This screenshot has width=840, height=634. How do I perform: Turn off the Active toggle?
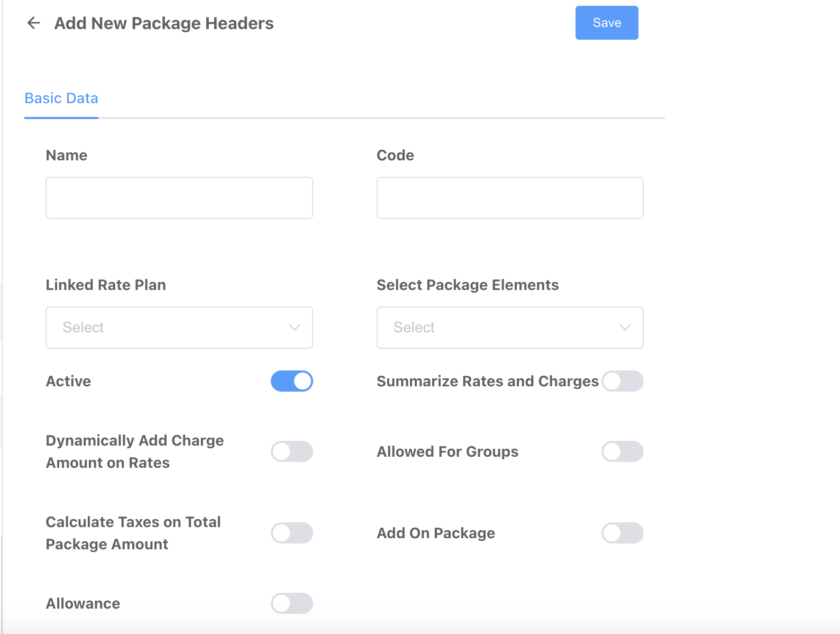tap(292, 381)
